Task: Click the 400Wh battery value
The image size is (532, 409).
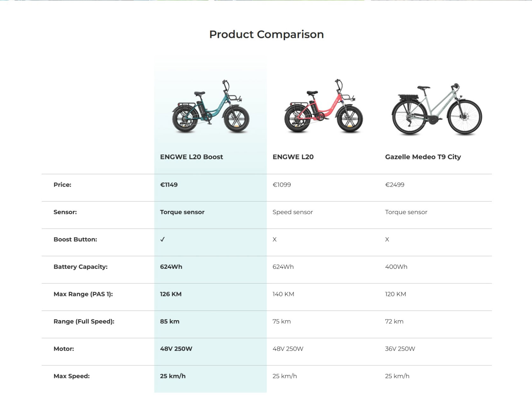Action: (x=396, y=267)
